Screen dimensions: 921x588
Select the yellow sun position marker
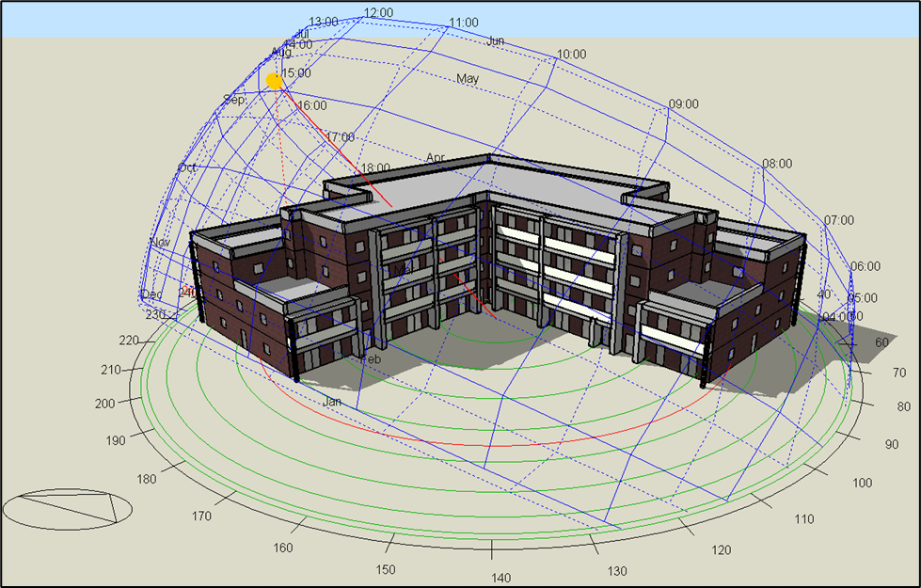pyautogui.click(x=275, y=82)
